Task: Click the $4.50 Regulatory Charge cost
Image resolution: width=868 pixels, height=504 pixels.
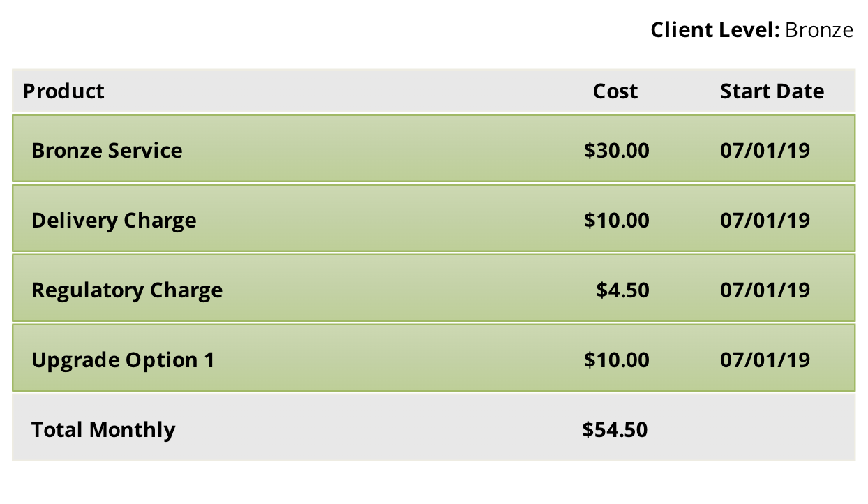Action: 622,290
